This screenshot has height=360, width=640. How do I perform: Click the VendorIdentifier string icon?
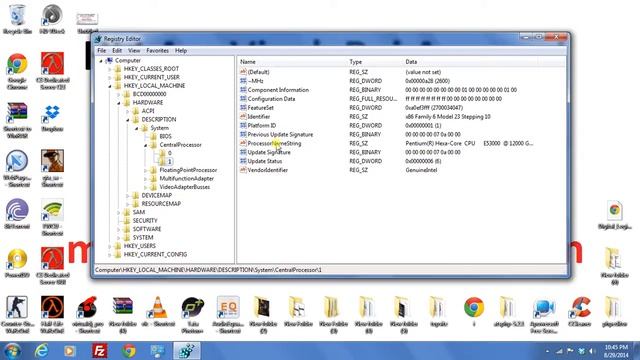pyautogui.click(x=243, y=170)
